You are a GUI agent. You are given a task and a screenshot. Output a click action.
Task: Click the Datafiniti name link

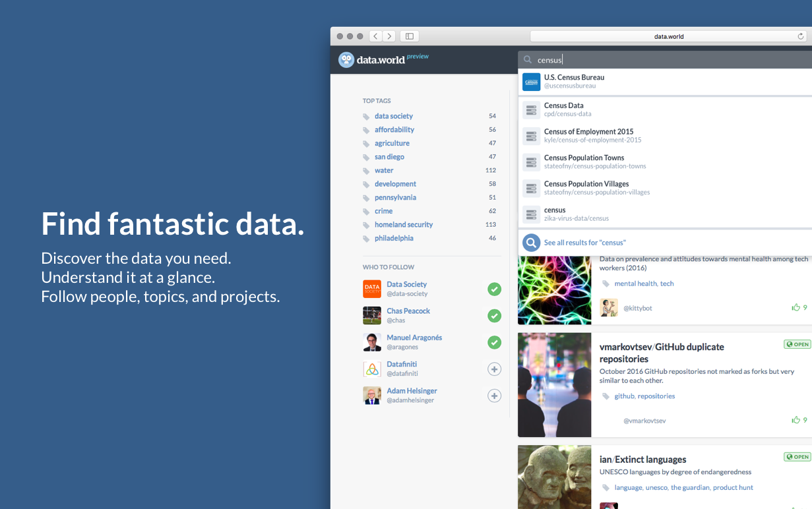point(402,365)
